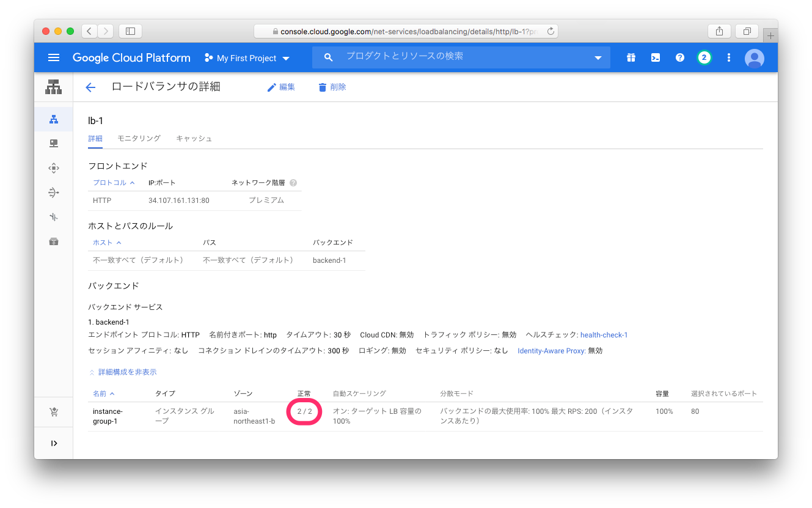
Task: Switch to the モニタリング tab
Action: click(139, 138)
